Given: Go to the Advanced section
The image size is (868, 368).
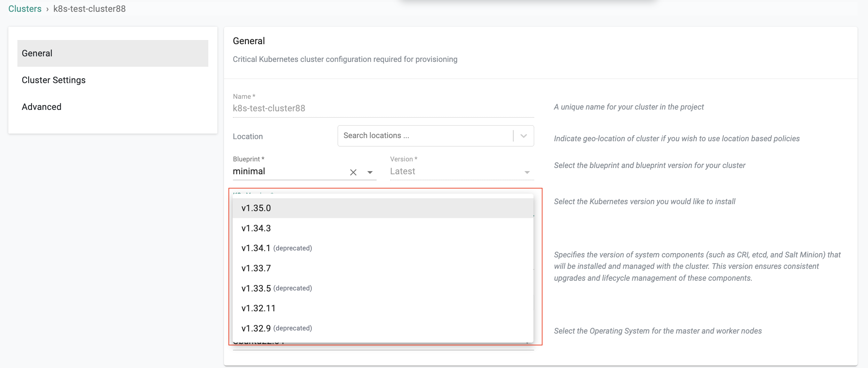Looking at the screenshot, I should (x=42, y=107).
